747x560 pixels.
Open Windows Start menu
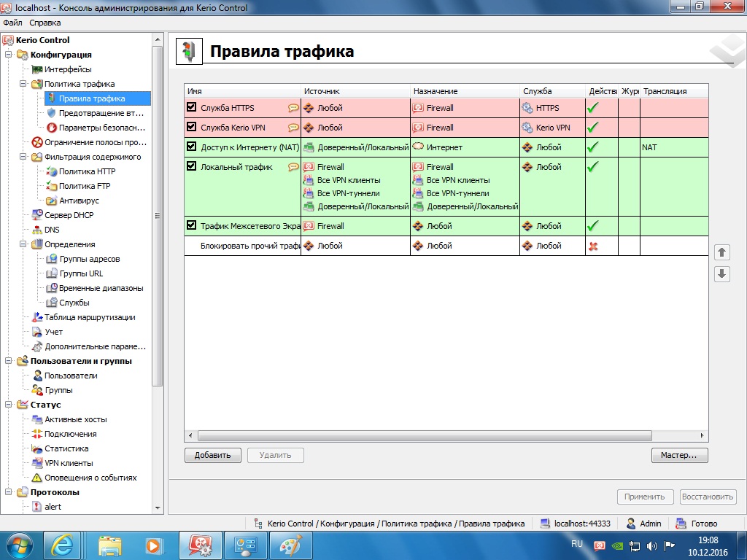pyautogui.click(x=20, y=545)
